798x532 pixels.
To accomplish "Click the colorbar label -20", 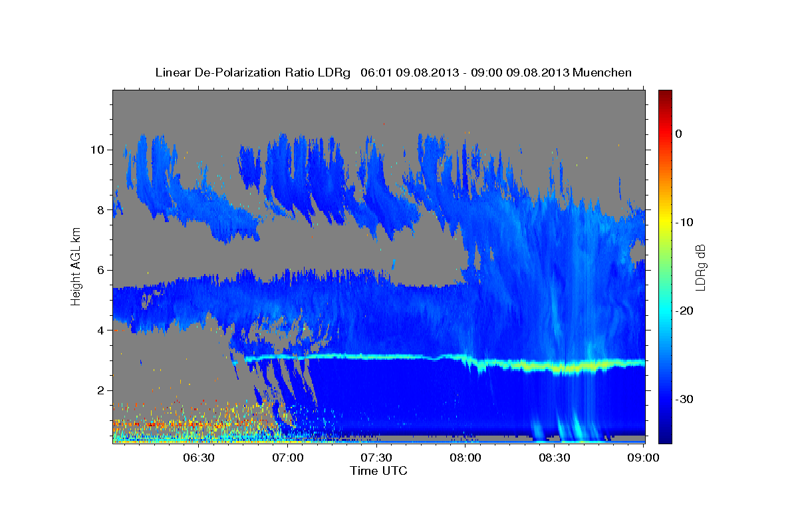I will (x=684, y=311).
